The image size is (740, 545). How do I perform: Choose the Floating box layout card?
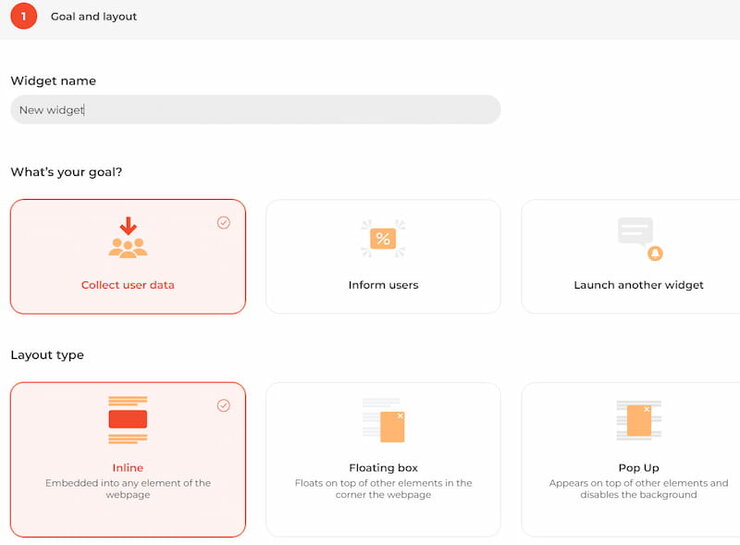(383, 460)
